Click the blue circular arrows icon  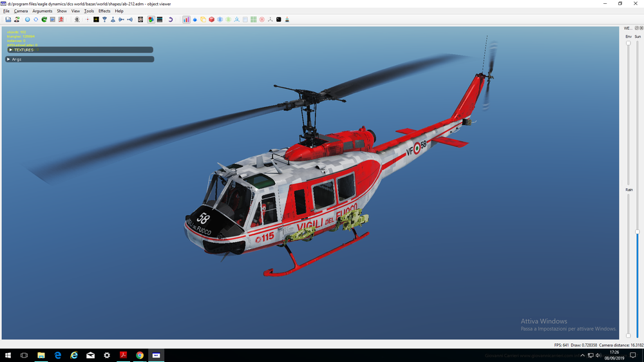pos(35,19)
